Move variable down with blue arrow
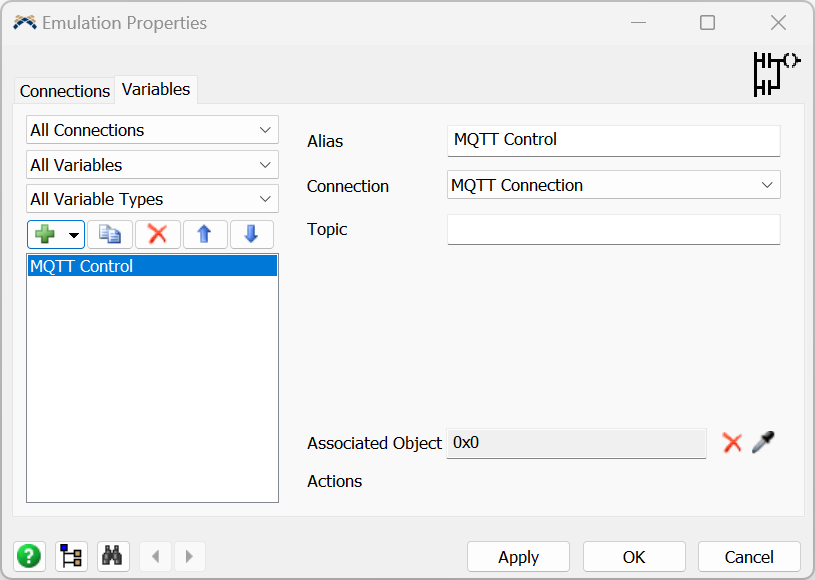This screenshot has width=815, height=580. [x=251, y=234]
